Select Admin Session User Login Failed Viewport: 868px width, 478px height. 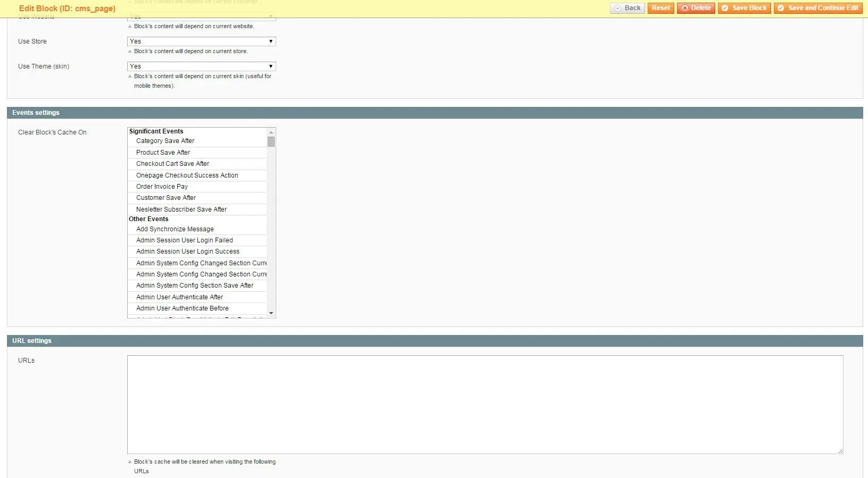(x=184, y=240)
